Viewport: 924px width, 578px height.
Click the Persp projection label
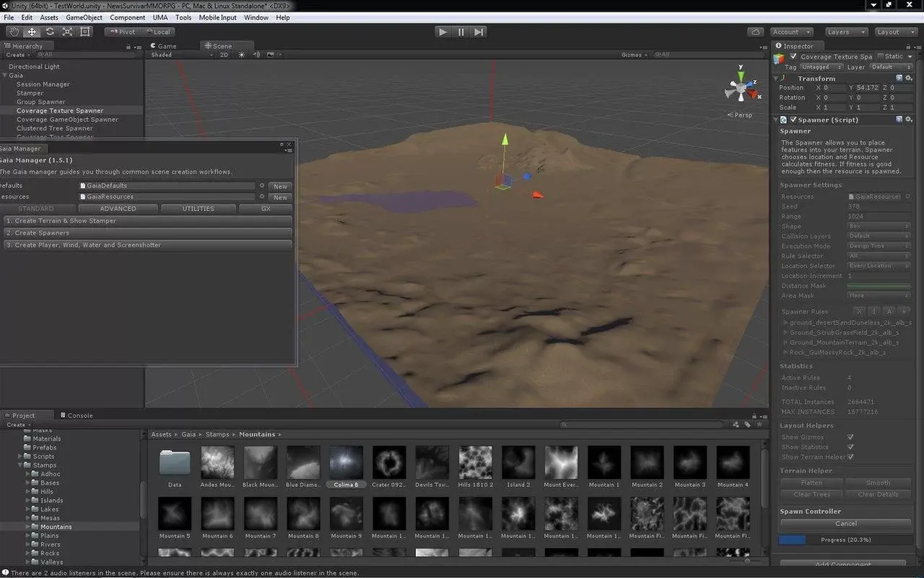[740, 115]
